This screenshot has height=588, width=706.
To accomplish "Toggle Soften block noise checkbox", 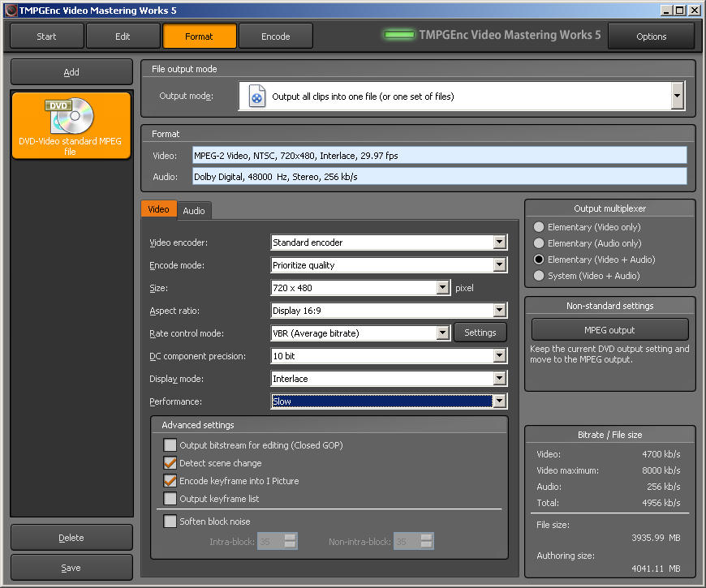I will [x=170, y=521].
